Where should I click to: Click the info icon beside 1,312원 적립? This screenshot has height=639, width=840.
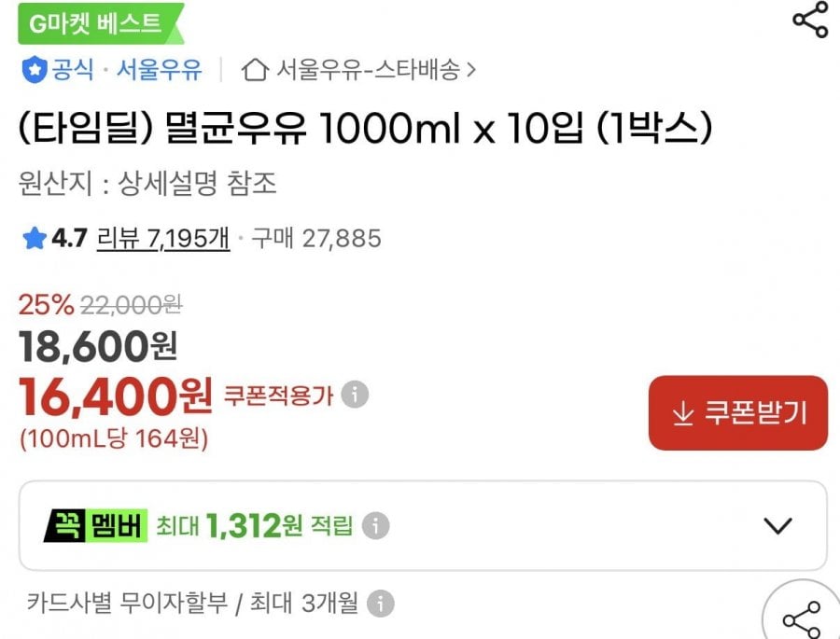(376, 525)
